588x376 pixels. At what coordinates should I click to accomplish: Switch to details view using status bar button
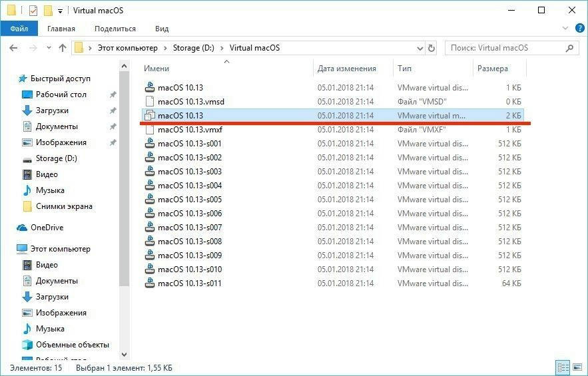563,367
